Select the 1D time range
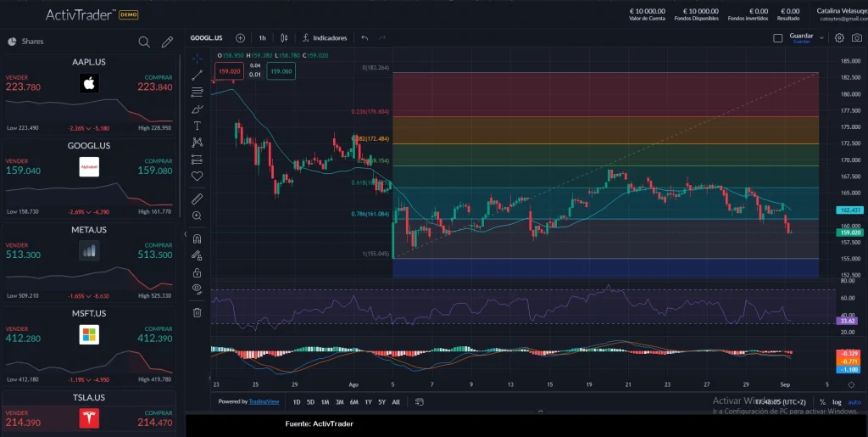Screen dimensions: 868x437 (296, 402)
